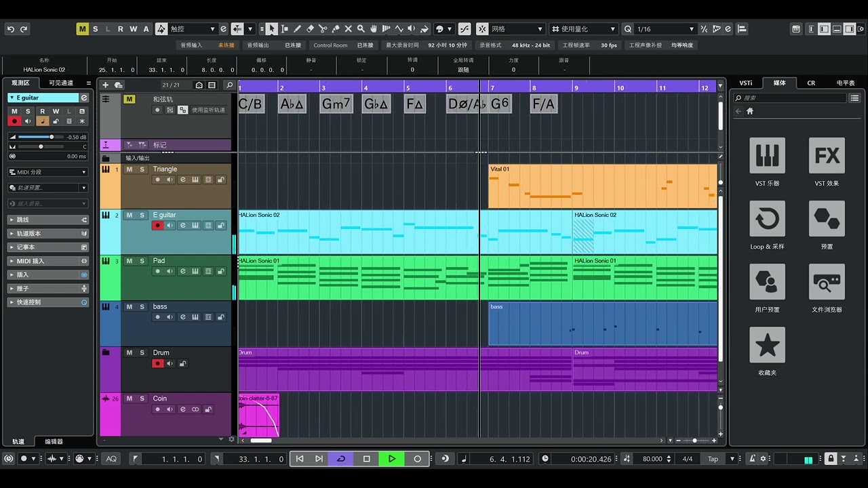This screenshot has width=868, height=488.
Task: Adjust horizontal zoom slider
Action: pyautogui.click(x=695, y=441)
